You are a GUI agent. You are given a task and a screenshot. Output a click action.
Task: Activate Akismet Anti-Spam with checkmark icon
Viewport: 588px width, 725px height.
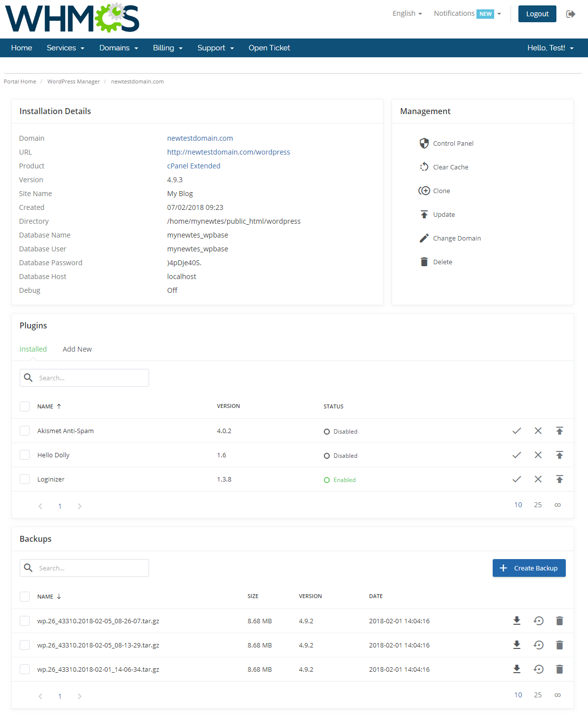tap(516, 431)
